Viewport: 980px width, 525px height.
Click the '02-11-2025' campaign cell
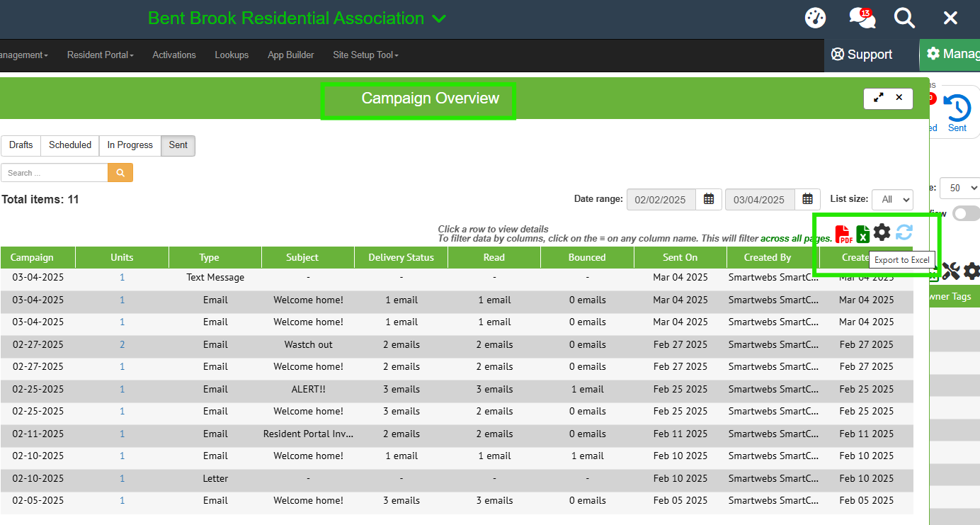pyautogui.click(x=38, y=434)
